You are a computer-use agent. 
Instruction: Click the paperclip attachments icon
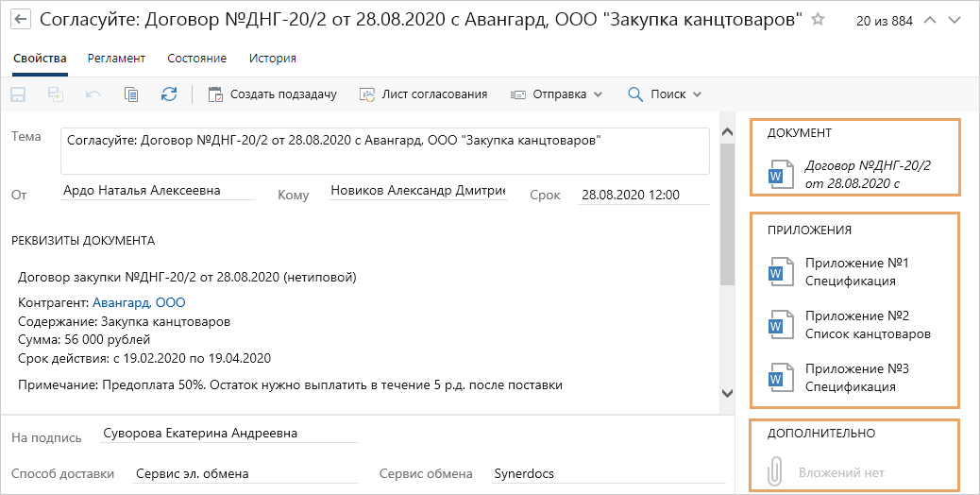click(775, 471)
